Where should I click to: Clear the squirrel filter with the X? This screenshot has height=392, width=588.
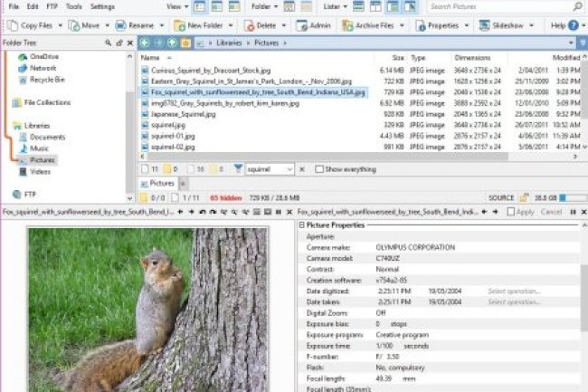(x=302, y=169)
